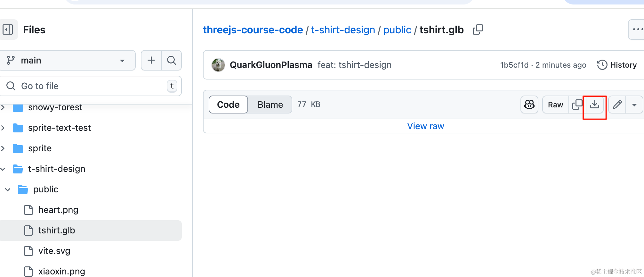
Task: Open the more edit options dropdown arrow
Action: (634, 105)
